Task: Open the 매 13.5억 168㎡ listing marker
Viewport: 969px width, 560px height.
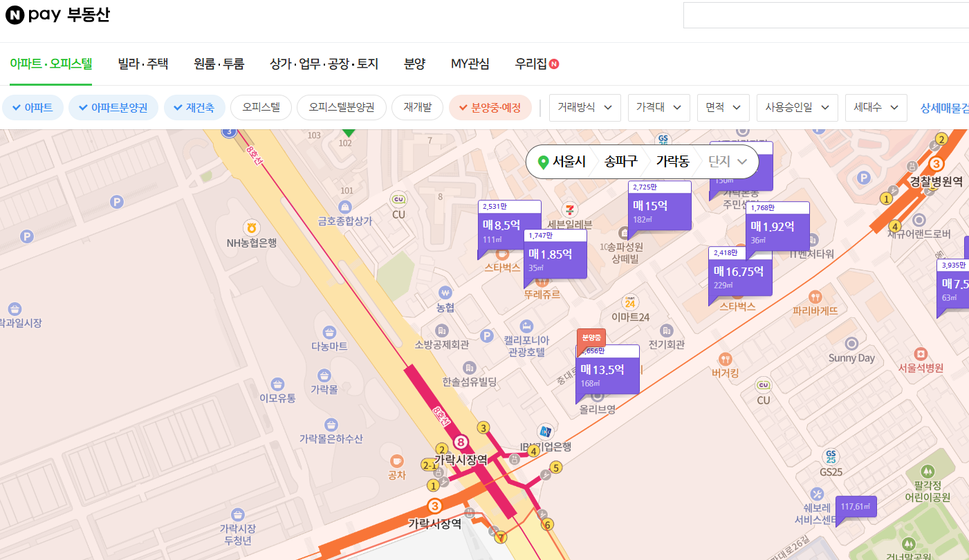Action: 607,374
